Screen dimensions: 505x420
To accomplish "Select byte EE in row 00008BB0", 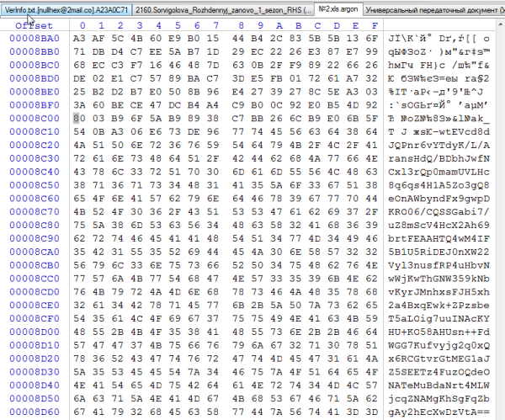I will coord(156,52).
